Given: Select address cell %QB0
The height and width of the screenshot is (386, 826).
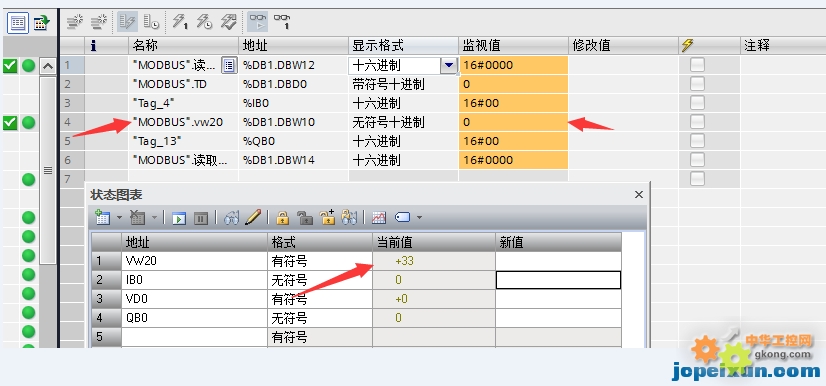Looking at the screenshot, I should 293,141.
